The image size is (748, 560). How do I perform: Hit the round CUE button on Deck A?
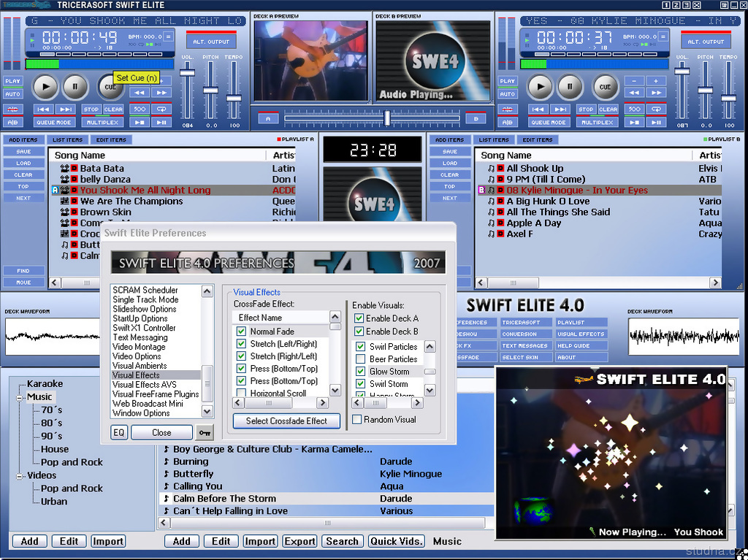[110, 87]
